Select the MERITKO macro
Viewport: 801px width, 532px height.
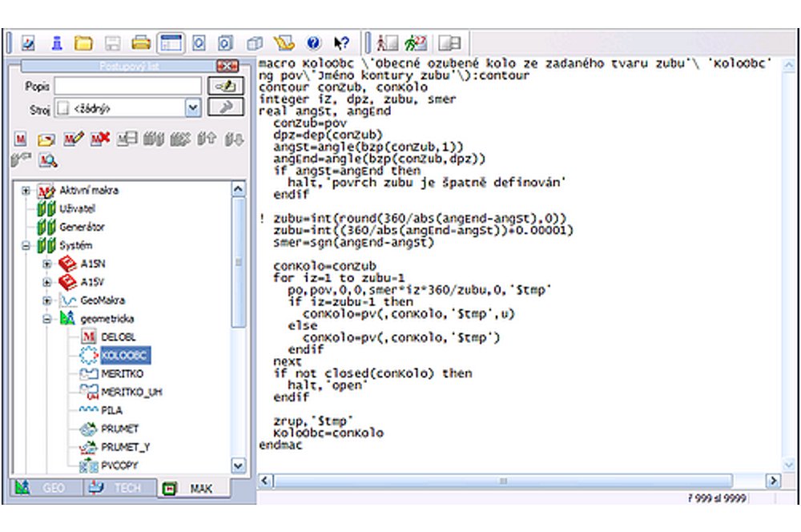(122, 373)
